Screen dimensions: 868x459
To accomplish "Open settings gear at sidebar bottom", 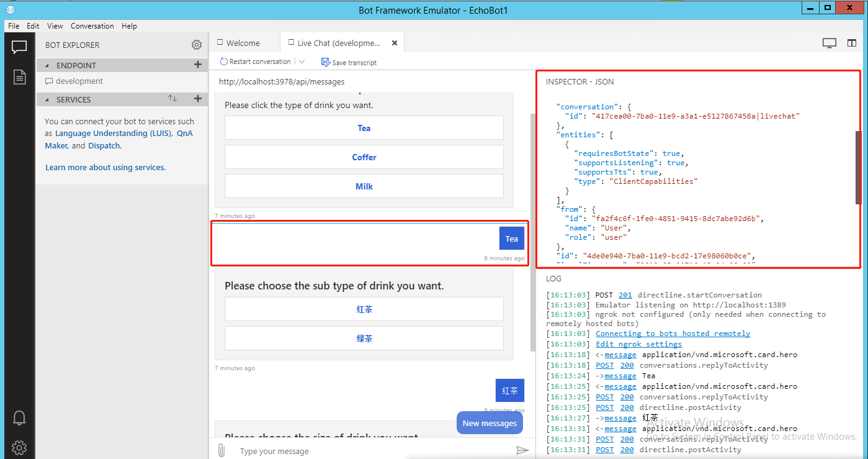I will point(19,447).
